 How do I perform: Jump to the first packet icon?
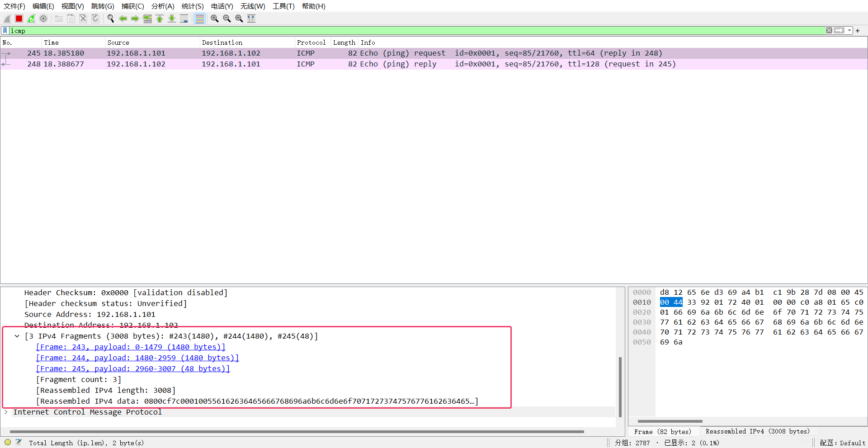coord(160,19)
